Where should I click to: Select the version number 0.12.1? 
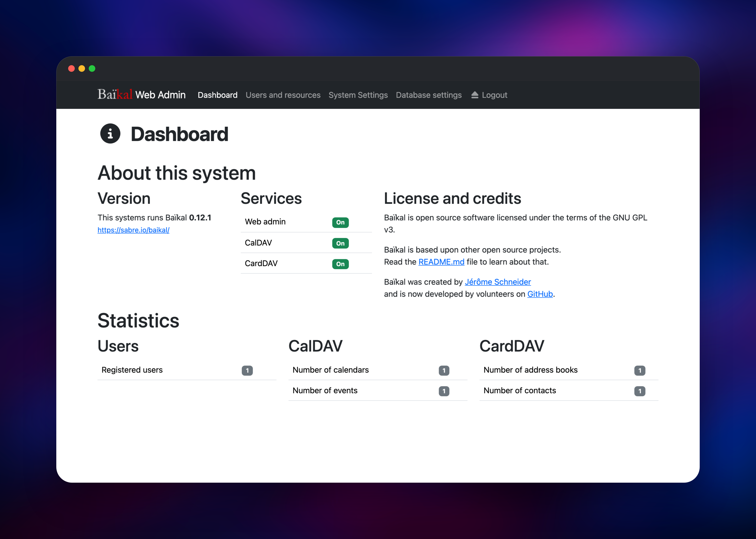point(200,218)
